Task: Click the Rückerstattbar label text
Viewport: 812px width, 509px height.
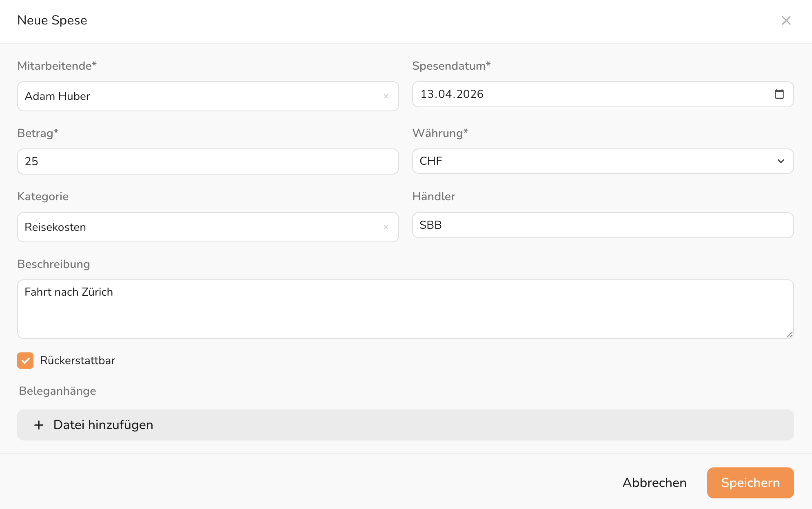Action: coord(78,361)
